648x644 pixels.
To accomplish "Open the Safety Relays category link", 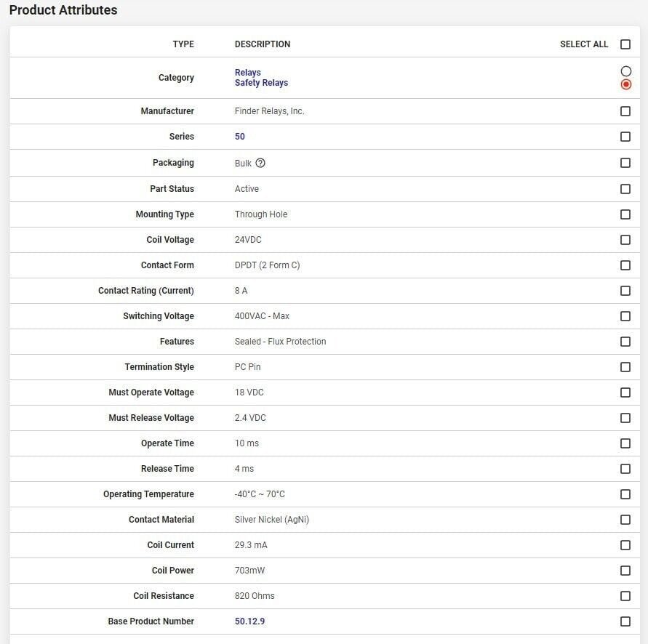I will tap(261, 83).
